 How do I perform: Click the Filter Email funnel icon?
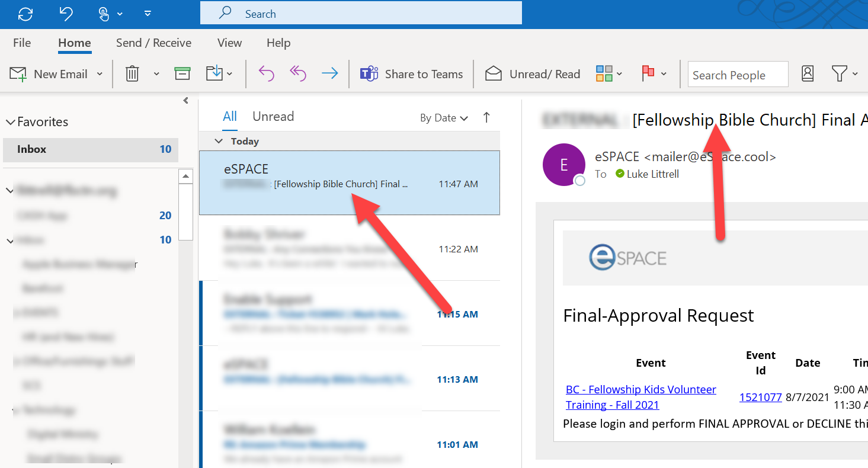tap(839, 73)
